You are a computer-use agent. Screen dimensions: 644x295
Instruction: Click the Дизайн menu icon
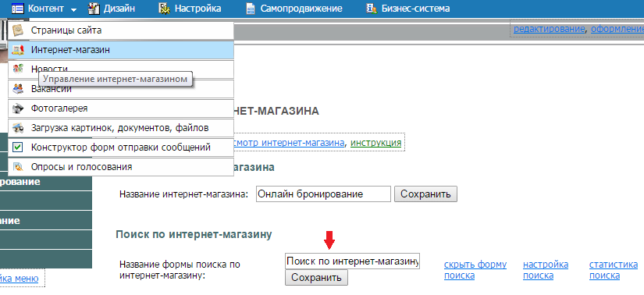pyautogui.click(x=94, y=9)
